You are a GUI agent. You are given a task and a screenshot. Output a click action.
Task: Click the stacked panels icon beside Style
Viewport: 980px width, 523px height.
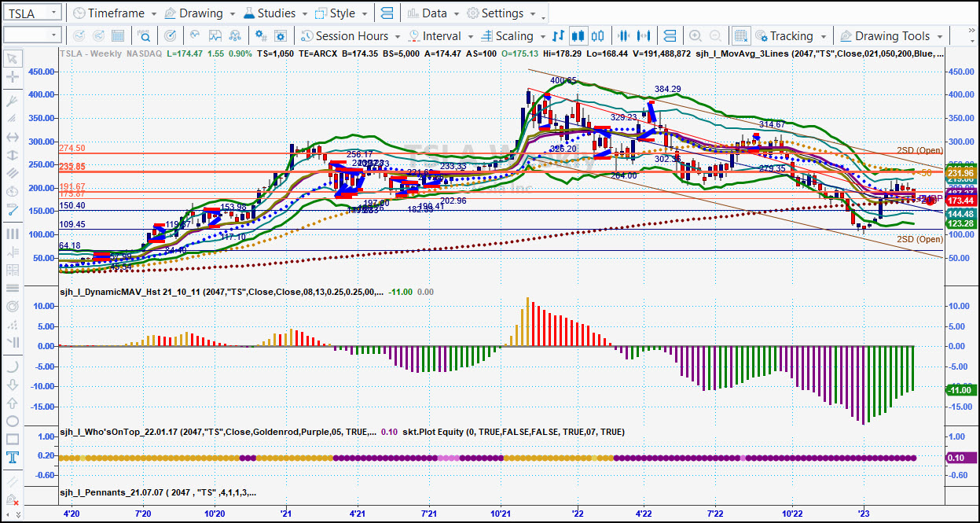(x=387, y=13)
